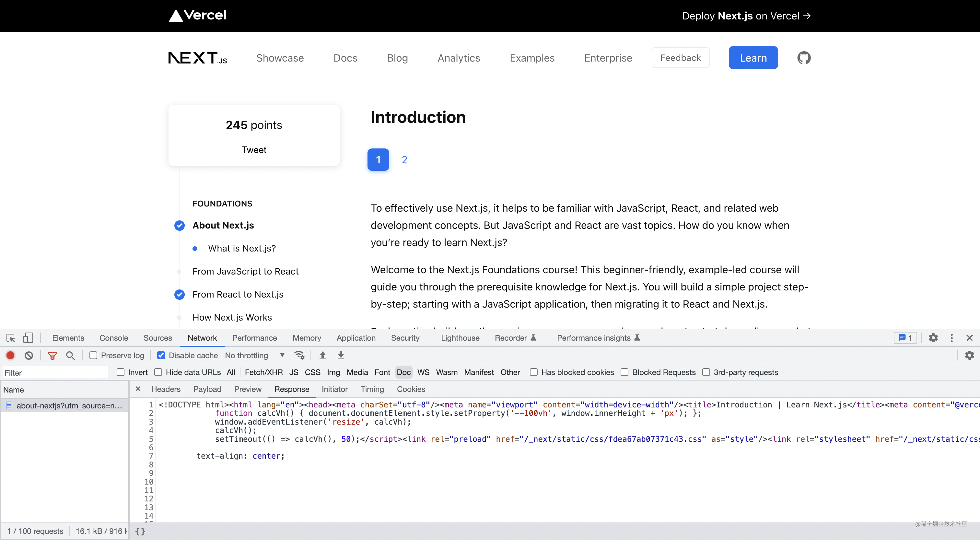Open the DevTools three-dot menu

click(x=951, y=338)
